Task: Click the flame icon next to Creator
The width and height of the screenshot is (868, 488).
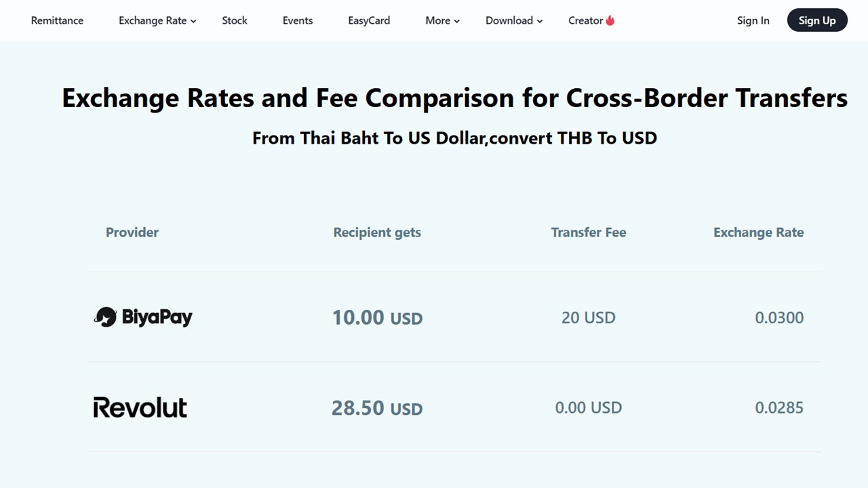Action: click(x=611, y=20)
